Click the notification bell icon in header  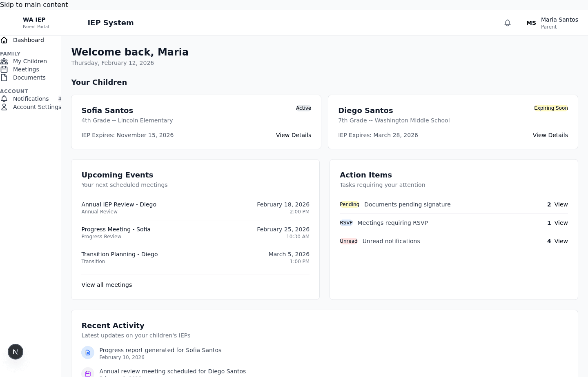[507, 23]
